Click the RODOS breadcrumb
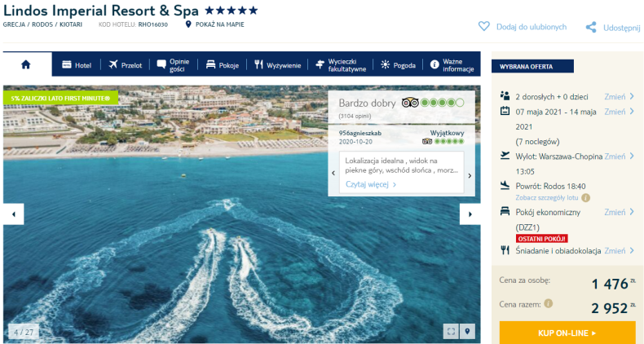Viewport: 644px width, 344px height. (42, 24)
